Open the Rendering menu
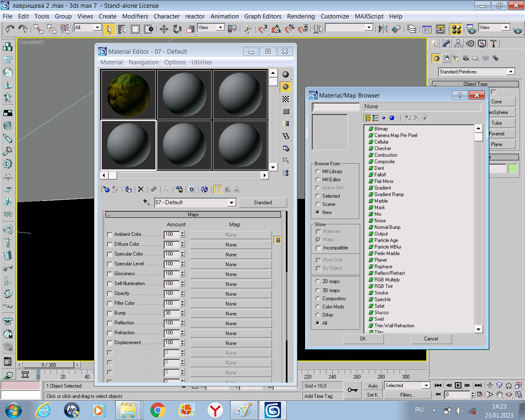 tap(301, 16)
